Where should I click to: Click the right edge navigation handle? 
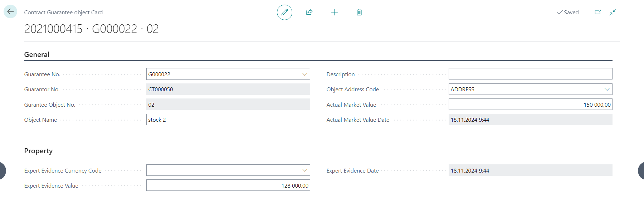pos(641,170)
